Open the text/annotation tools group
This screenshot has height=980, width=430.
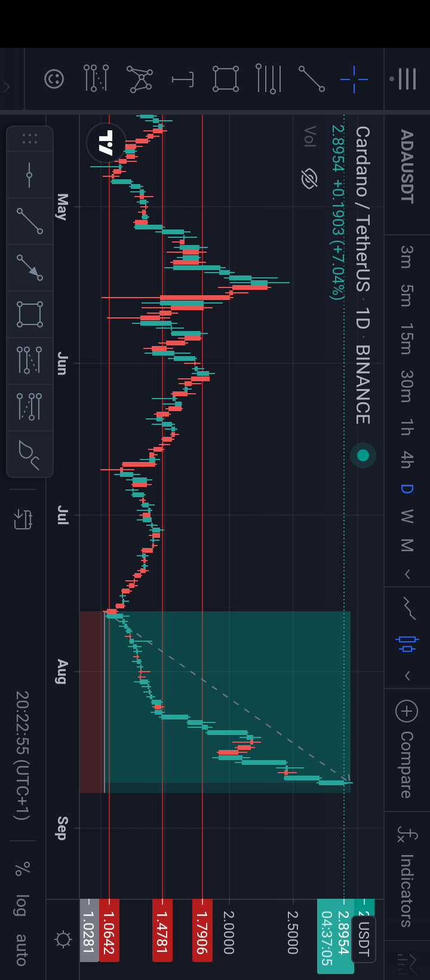[182, 79]
